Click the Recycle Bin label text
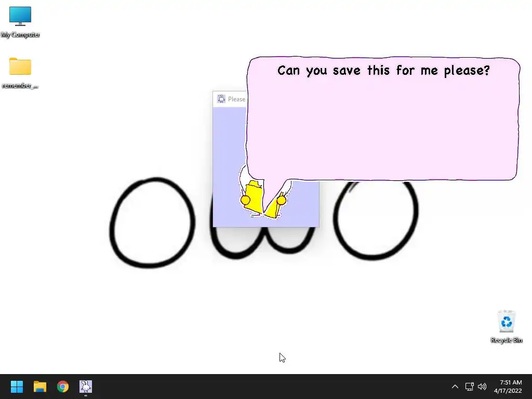532x399 pixels. point(507,340)
